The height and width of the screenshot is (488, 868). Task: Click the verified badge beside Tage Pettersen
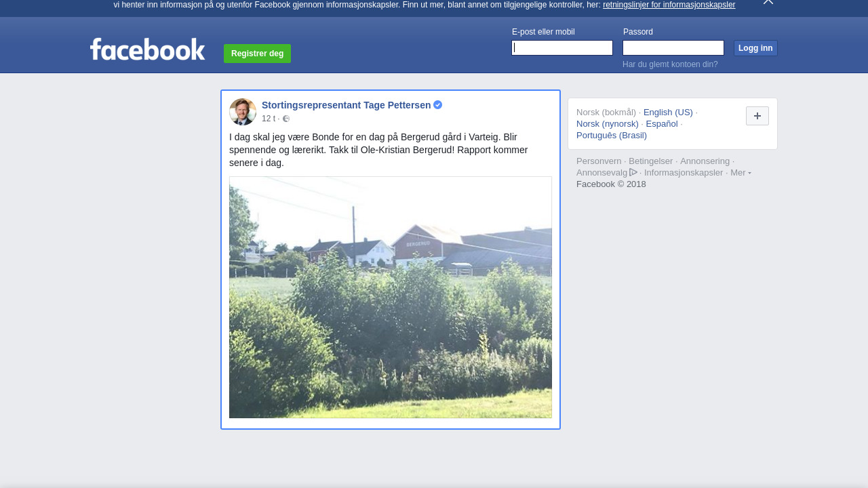point(438,105)
